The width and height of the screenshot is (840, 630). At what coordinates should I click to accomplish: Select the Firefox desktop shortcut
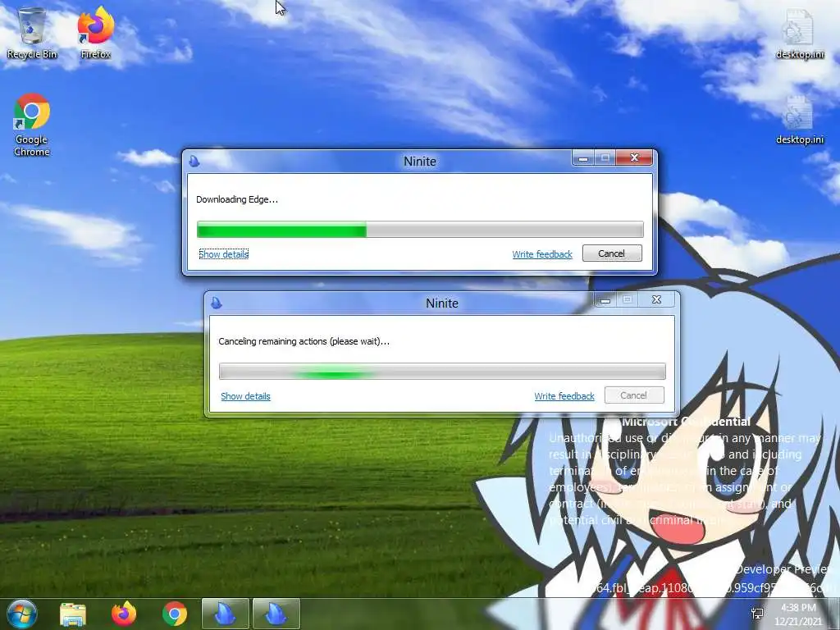point(96,32)
